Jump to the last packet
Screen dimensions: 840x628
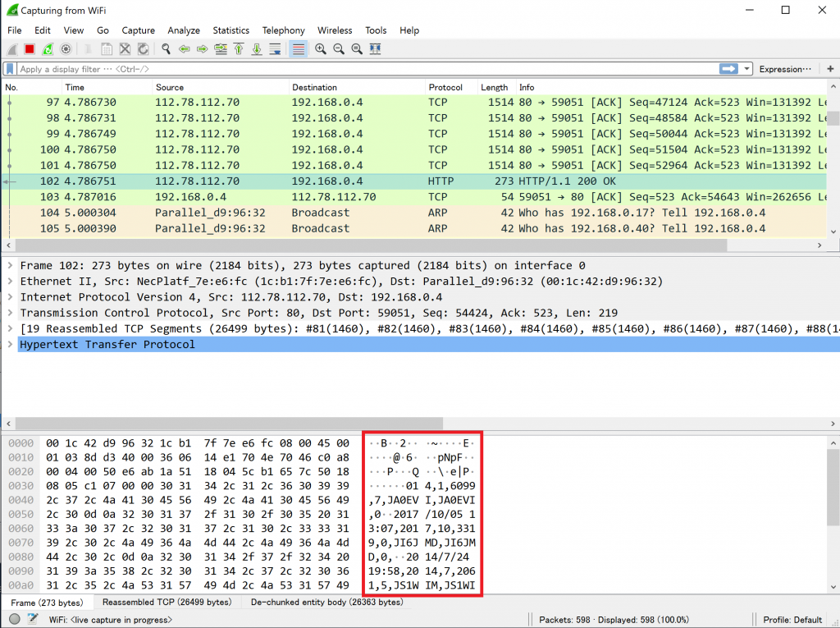[x=257, y=49]
